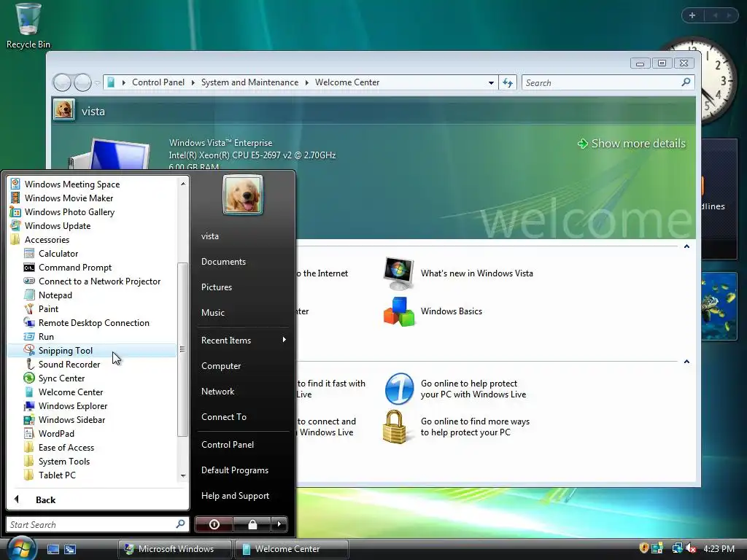
Task: Click the muted volume tray icon
Action: (x=691, y=548)
